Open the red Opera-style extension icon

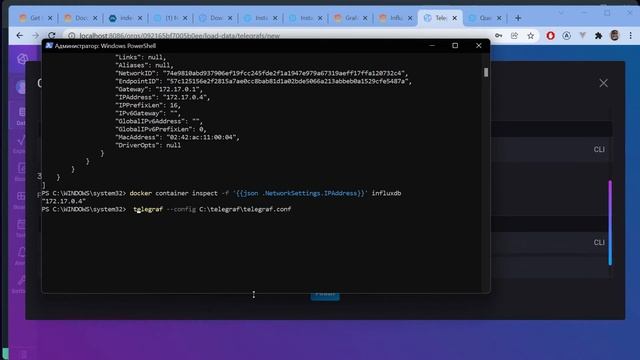coord(550,36)
